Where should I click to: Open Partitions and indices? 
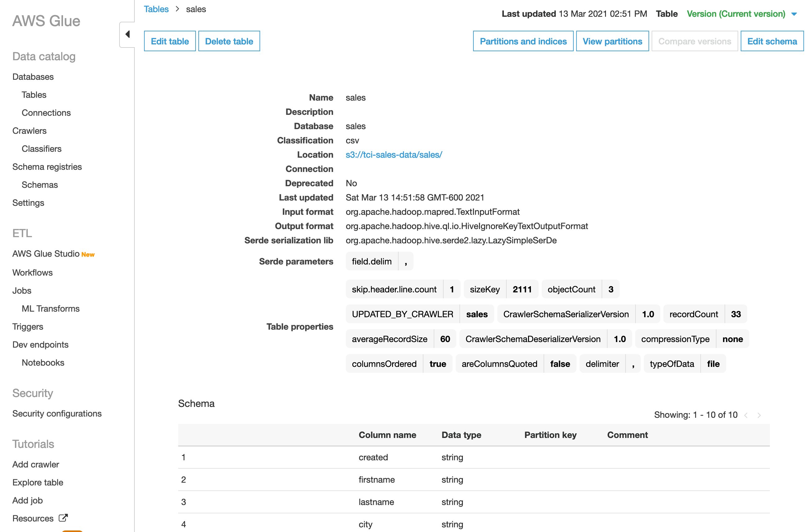[x=523, y=41]
